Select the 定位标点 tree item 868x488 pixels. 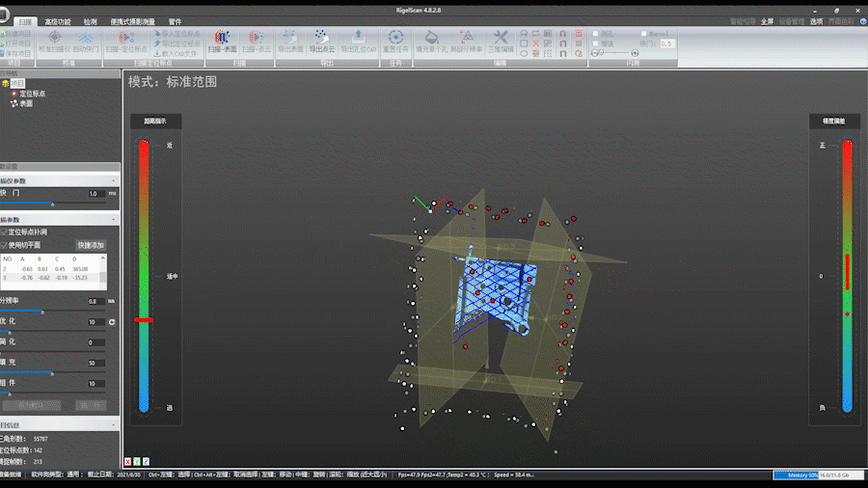pos(32,95)
